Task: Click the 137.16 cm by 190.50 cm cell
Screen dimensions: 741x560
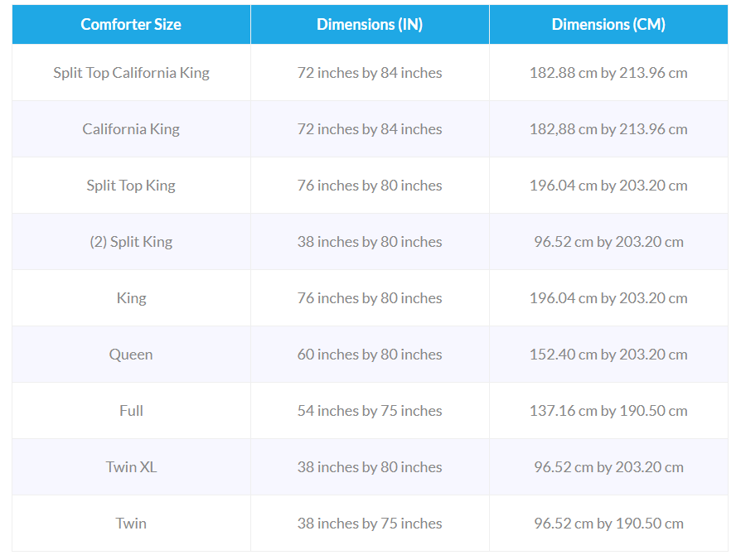Action: 608,411
